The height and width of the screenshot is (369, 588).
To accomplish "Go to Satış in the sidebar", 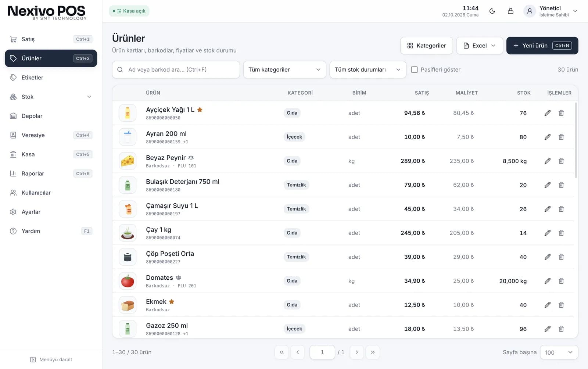I will click(x=51, y=39).
